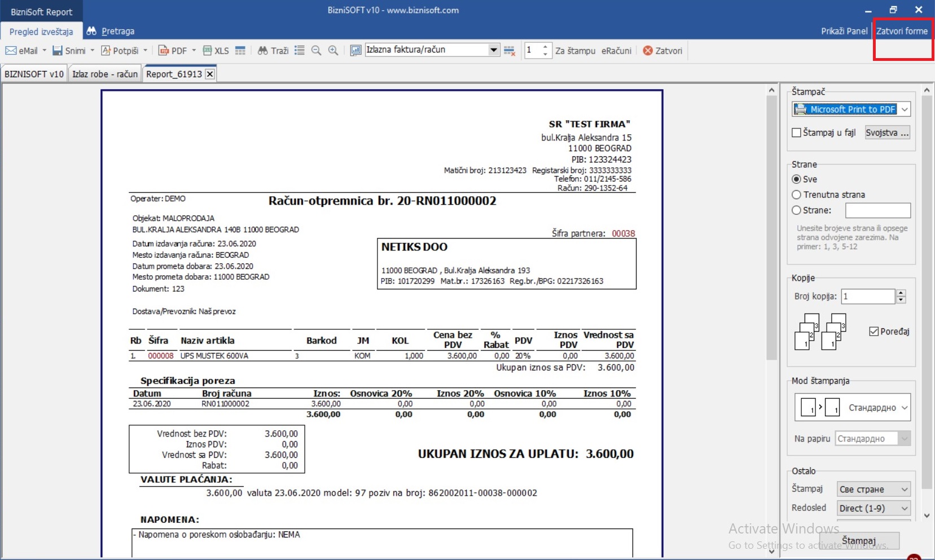Click the Traži binoculars search icon

pyautogui.click(x=262, y=51)
